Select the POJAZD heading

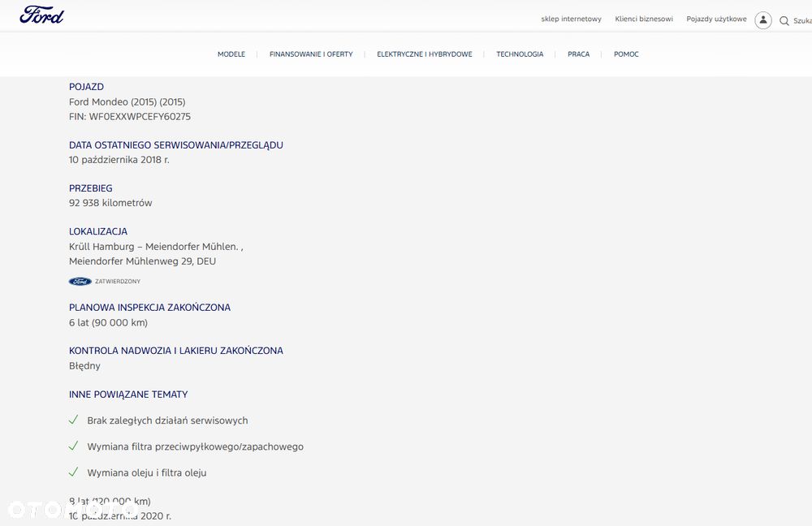tap(87, 87)
